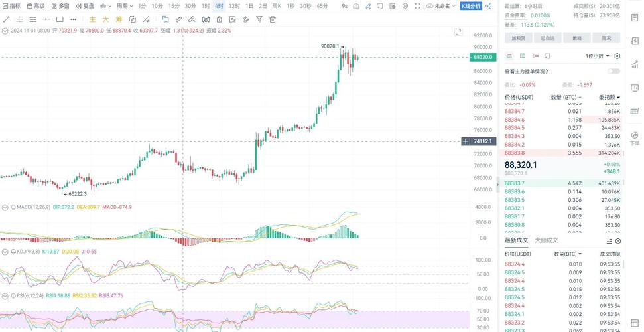The image size is (644, 332).
Task: Click sell order price 88383.8
Action: point(515,153)
